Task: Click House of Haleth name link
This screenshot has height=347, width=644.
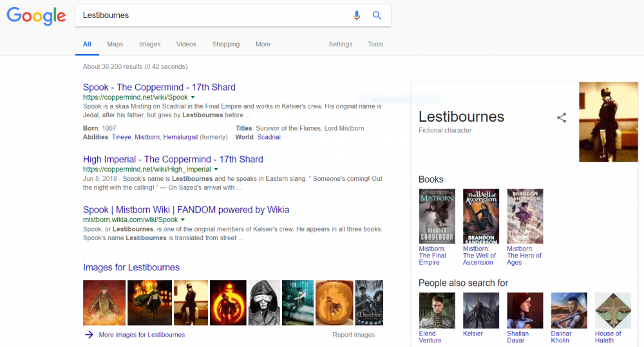Action: point(608,337)
